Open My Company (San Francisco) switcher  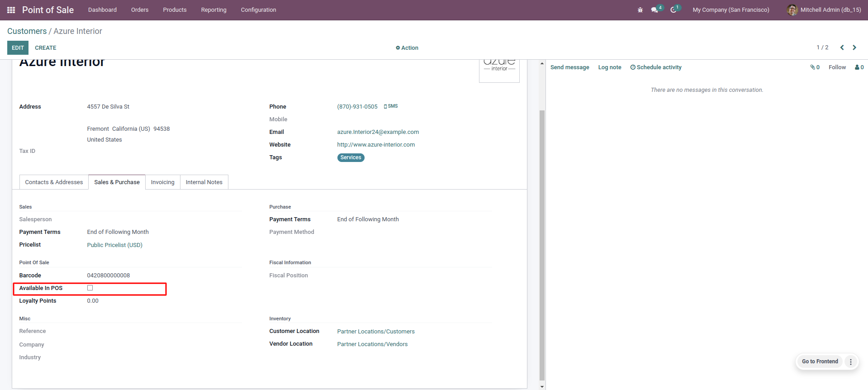(731, 10)
